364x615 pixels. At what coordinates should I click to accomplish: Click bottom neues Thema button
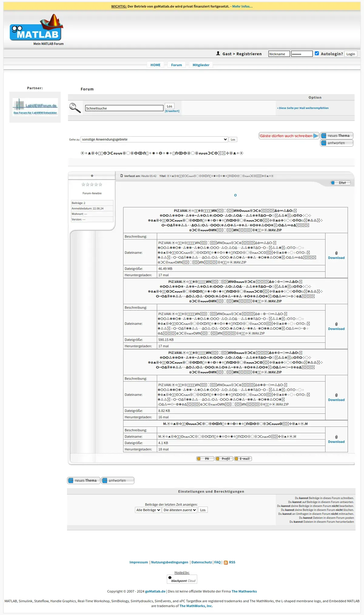pyautogui.click(x=84, y=481)
